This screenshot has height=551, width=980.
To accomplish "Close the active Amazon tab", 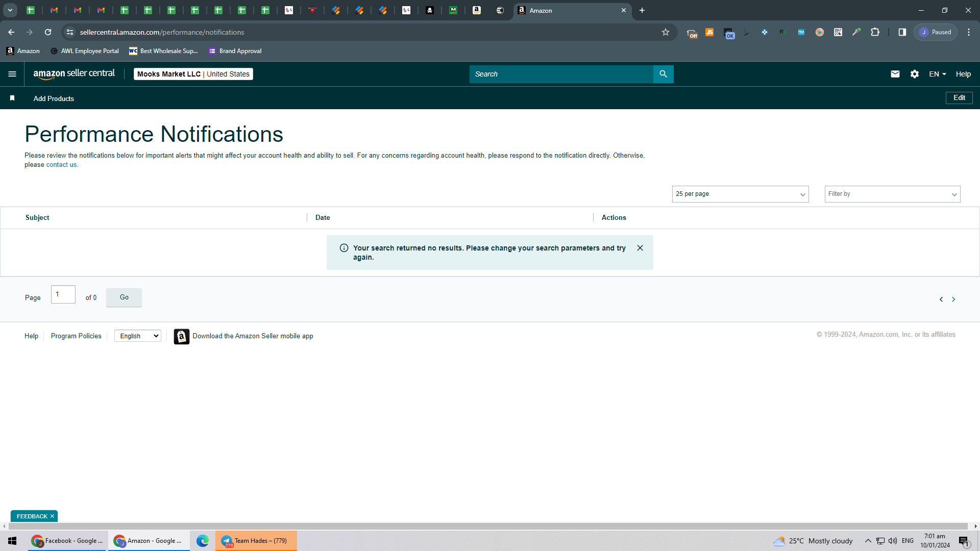I will 623,10.
